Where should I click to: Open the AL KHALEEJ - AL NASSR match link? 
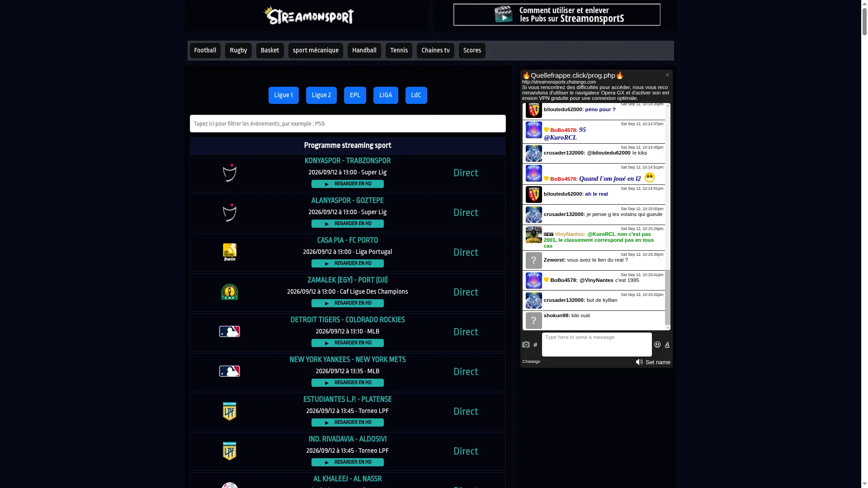pos(348,479)
